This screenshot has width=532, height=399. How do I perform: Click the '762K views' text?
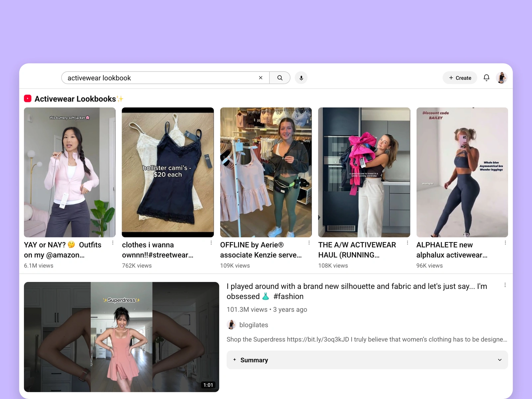click(137, 266)
